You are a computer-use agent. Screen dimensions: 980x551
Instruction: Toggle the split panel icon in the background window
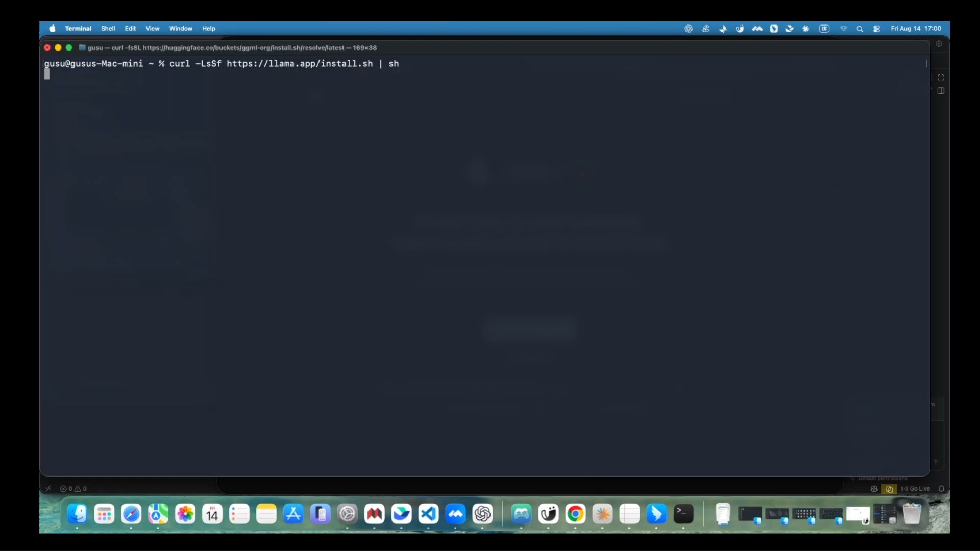(x=941, y=91)
